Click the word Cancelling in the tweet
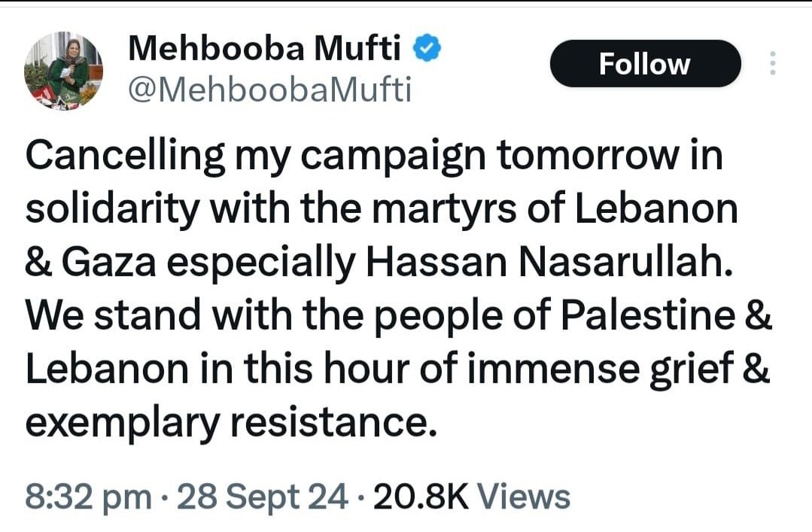 [x=126, y=155]
